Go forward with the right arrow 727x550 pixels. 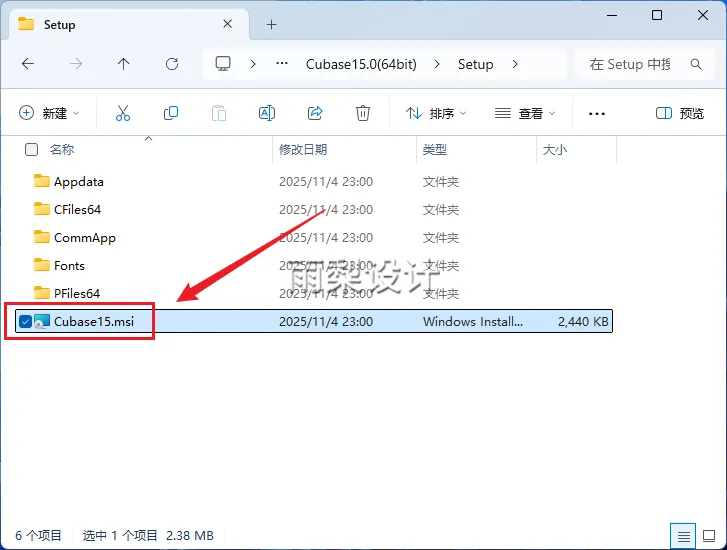point(76,64)
